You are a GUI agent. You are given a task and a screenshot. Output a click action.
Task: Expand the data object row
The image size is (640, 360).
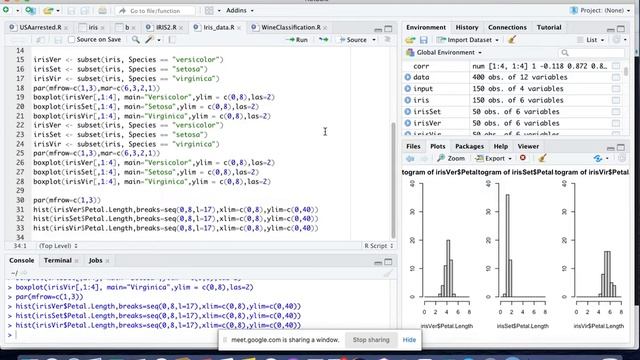click(x=408, y=77)
